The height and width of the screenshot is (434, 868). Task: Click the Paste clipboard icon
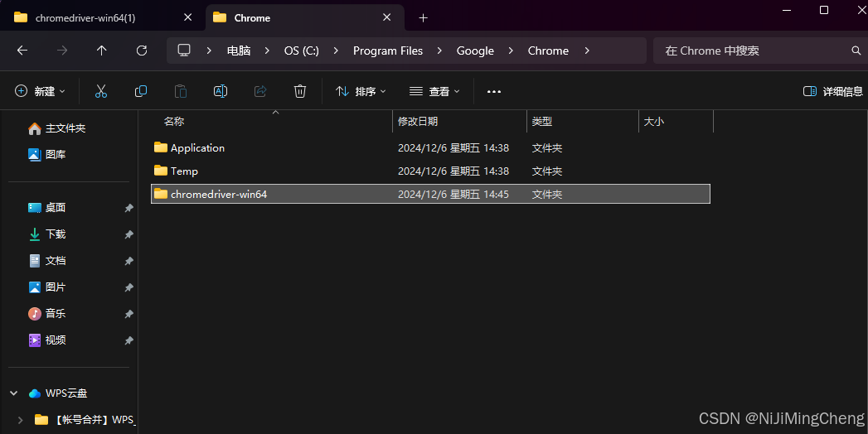tap(181, 91)
